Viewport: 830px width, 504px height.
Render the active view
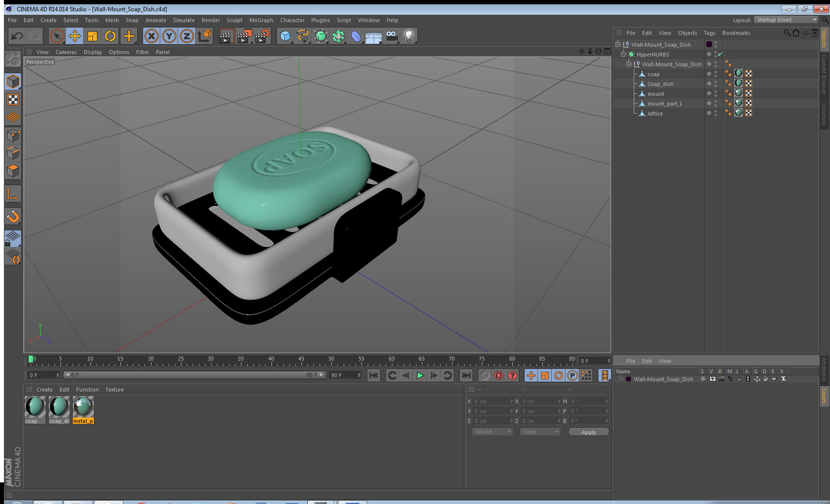226,36
